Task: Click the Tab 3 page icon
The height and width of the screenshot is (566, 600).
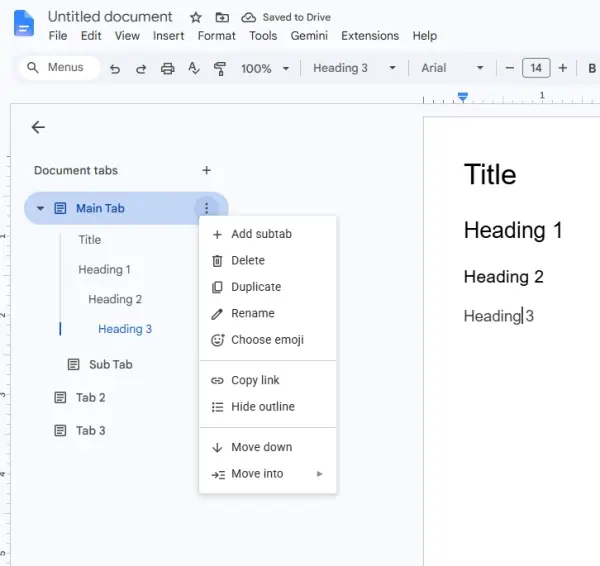Action: (60, 431)
